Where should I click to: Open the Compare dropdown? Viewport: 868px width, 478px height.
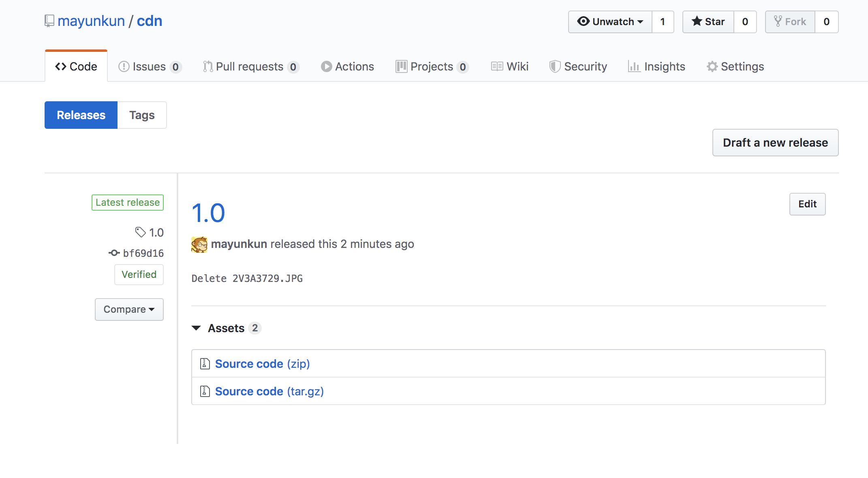click(129, 309)
